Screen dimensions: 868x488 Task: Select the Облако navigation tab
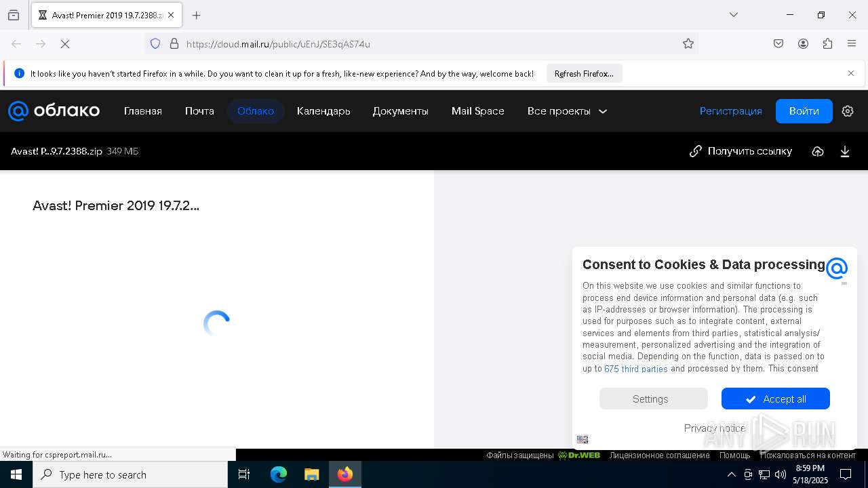[256, 111]
